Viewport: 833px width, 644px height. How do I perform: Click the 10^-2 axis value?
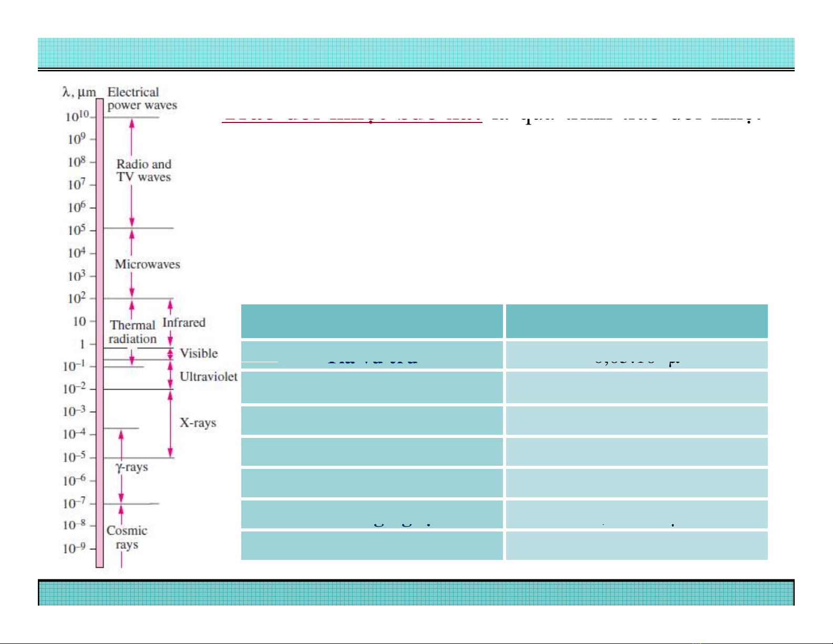[x=74, y=389]
